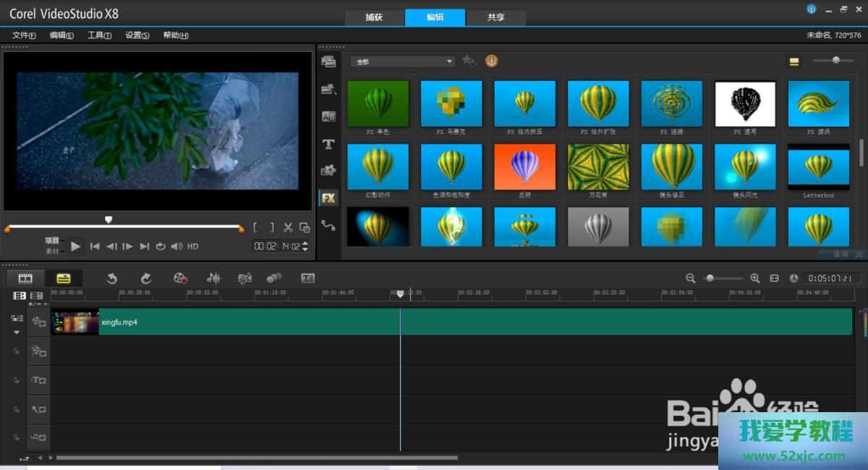Click the Record/Capture option reel icon
This screenshot has height=470, width=868.
181,278
